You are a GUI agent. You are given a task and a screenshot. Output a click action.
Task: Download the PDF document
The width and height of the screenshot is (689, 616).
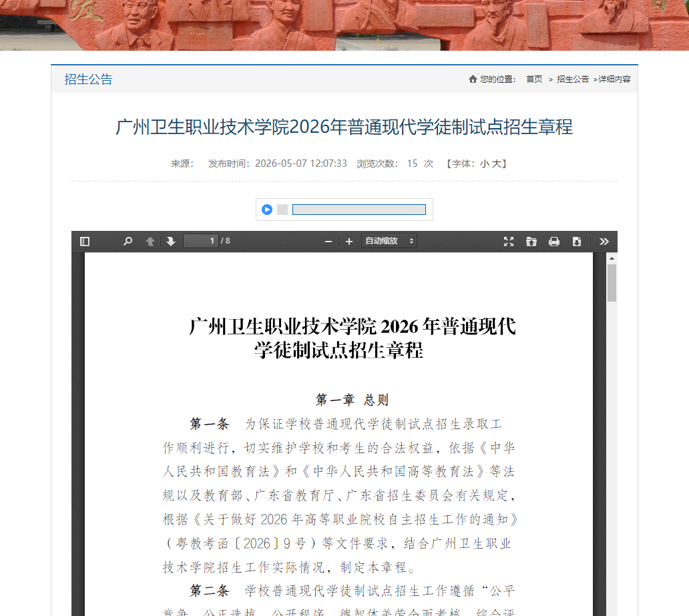[577, 241]
